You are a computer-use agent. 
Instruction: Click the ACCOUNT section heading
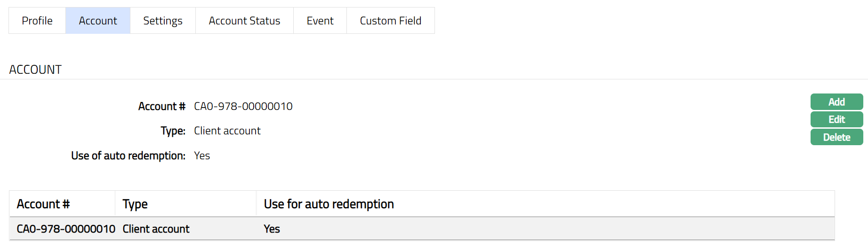[x=35, y=70]
